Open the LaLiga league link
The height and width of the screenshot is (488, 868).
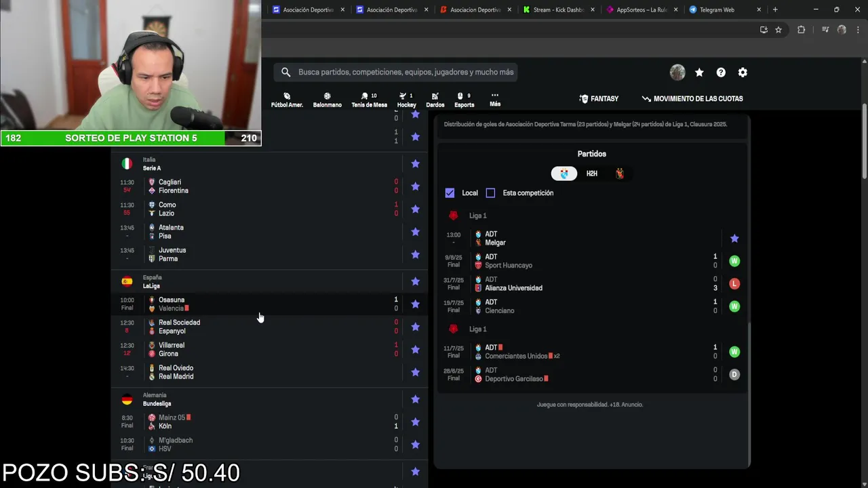point(151,286)
